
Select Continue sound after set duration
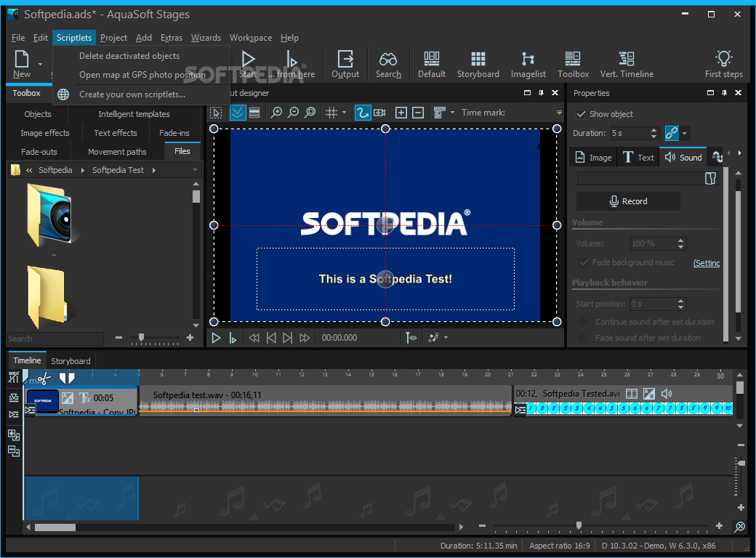583,322
